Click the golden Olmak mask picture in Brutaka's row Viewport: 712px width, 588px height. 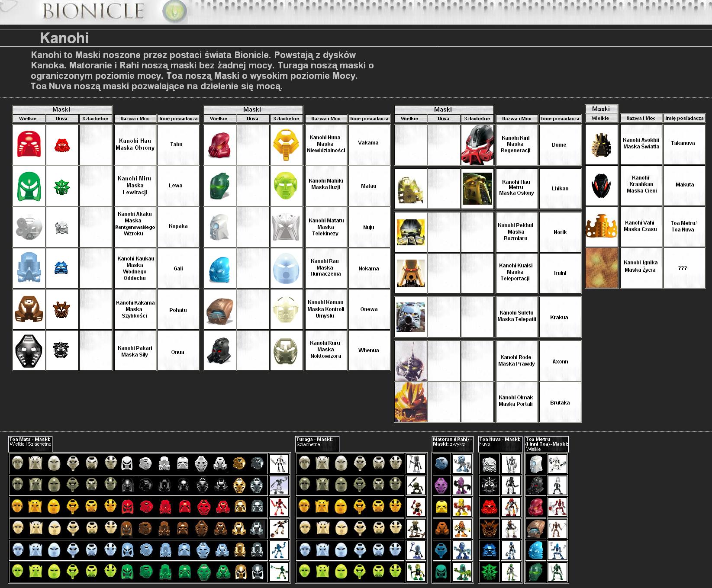point(411,402)
